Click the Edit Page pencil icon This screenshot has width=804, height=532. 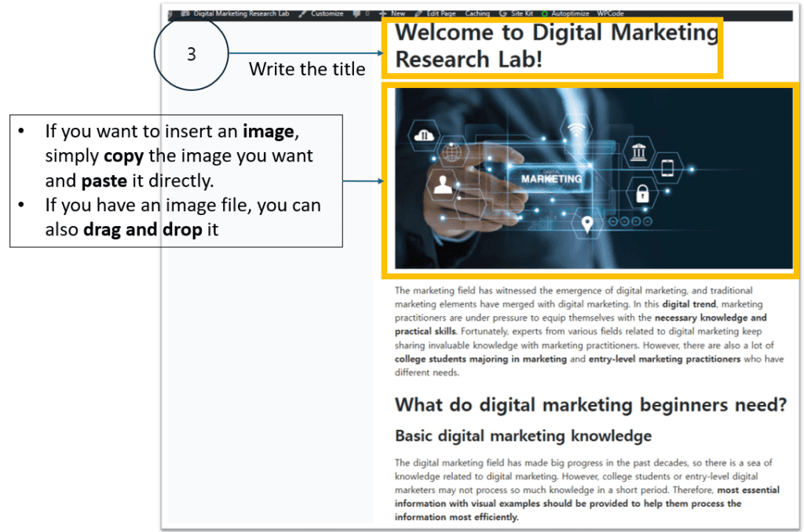pos(418,13)
